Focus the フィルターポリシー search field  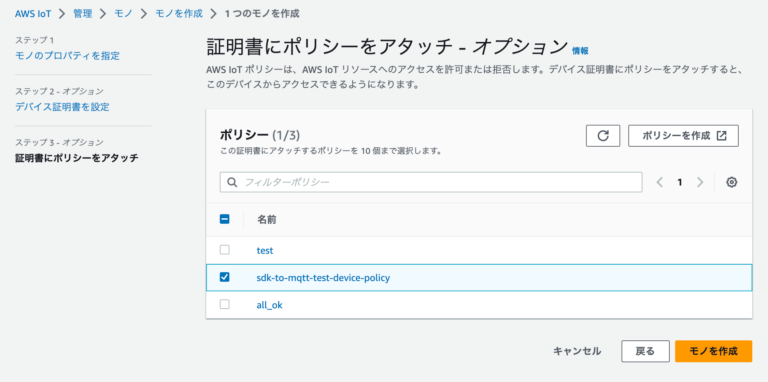[431, 182]
